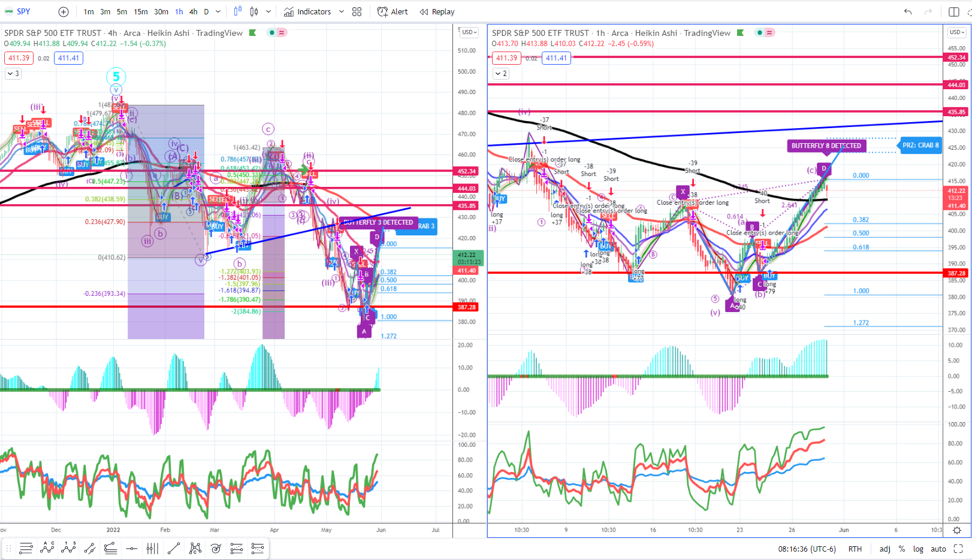Select the 30m timeframe
972x560 pixels.
click(x=161, y=11)
